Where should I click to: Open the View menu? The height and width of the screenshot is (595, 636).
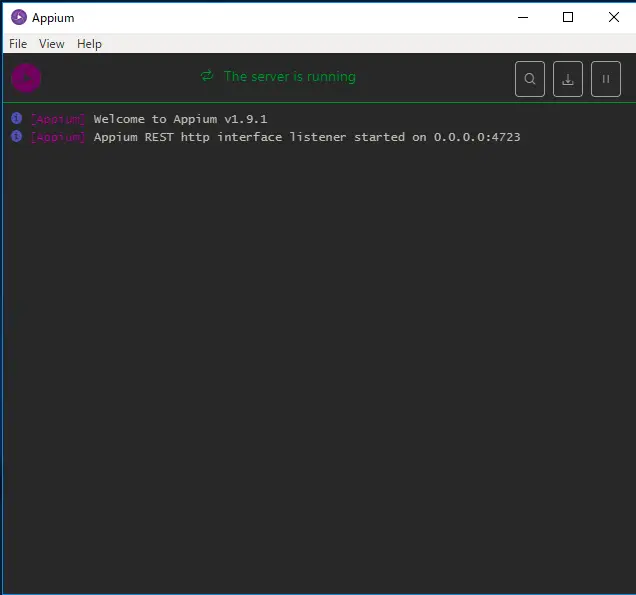52,44
